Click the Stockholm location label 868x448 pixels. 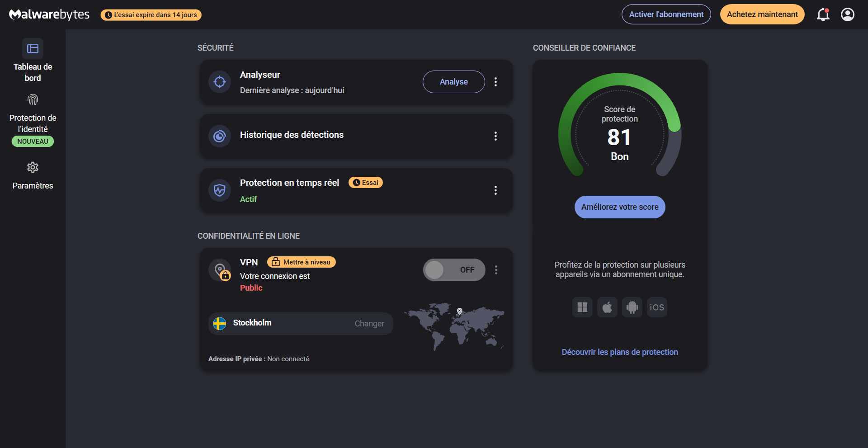point(252,323)
